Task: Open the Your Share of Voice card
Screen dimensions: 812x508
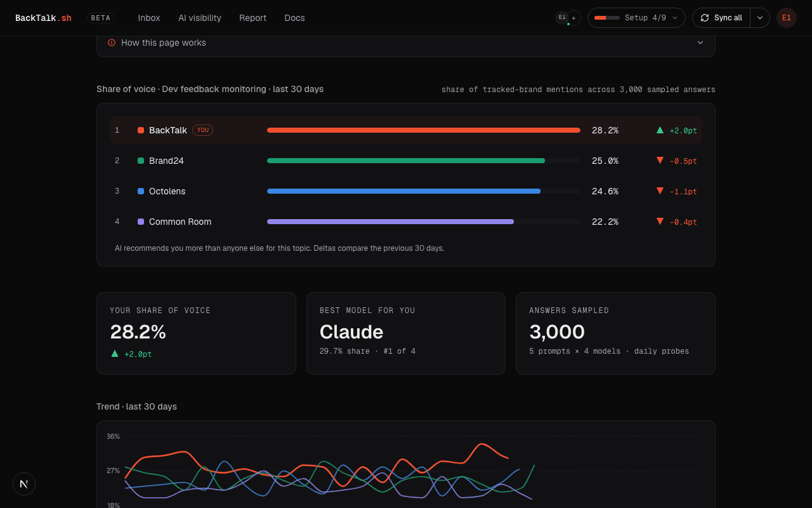Action: click(196, 333)
